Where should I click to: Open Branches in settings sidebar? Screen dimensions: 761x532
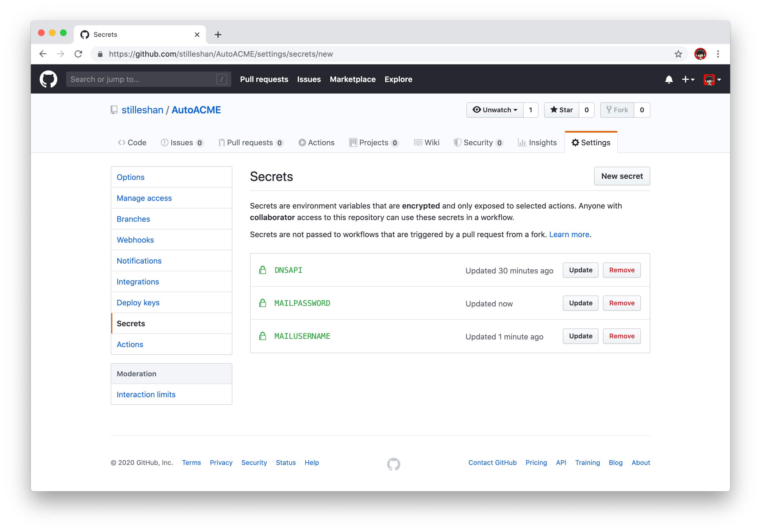click(171, 219)
